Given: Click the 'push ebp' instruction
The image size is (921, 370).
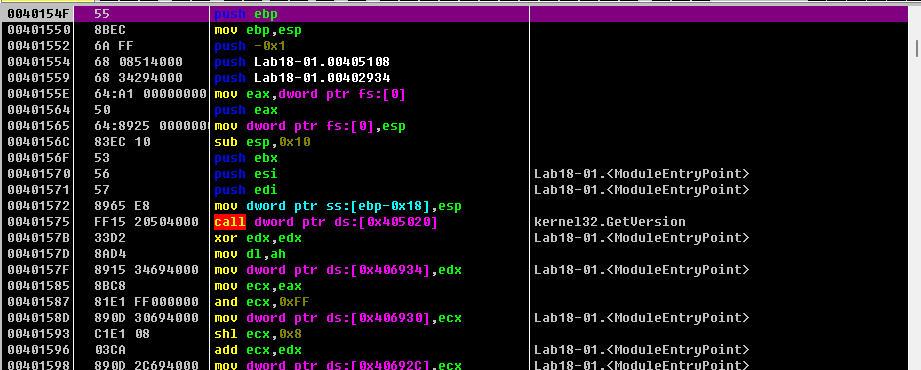Looking at the screenshot, I should coord(247,14).
